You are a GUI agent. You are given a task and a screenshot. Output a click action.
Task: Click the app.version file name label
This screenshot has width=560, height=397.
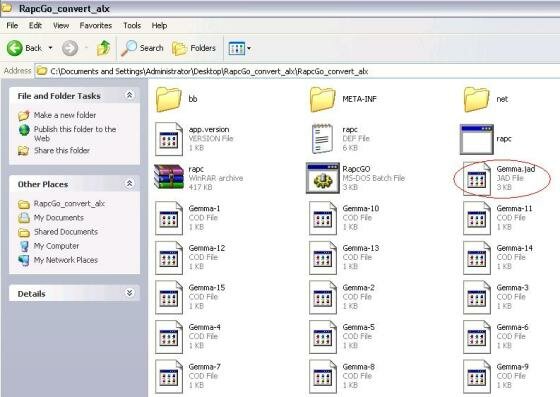tap(209, 129)
